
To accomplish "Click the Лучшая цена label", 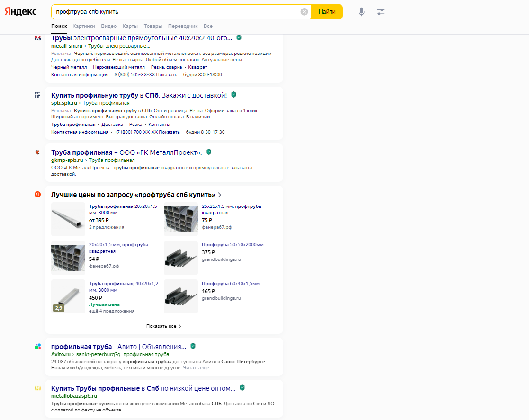I will [104, 304].
